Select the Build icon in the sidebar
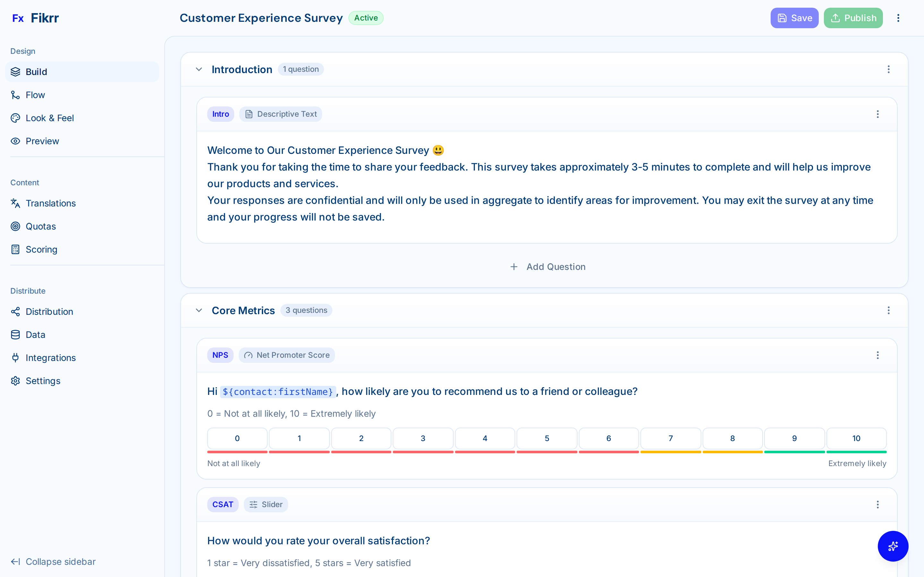The width and height of the screenshot is (924, 577). coord(15,72)
